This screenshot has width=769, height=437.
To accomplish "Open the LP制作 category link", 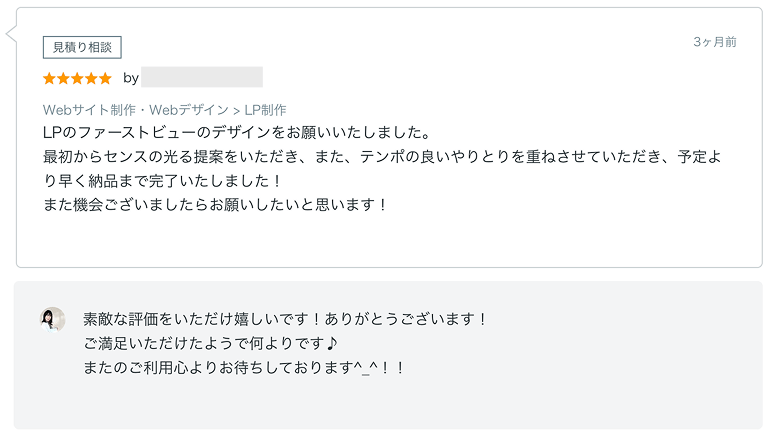I will point(265,110).
